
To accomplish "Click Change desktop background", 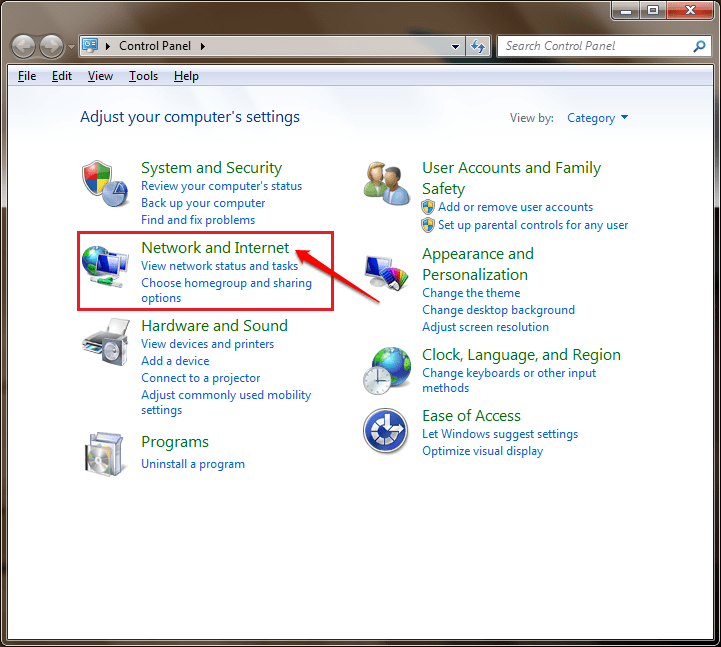I will [498, 310].
